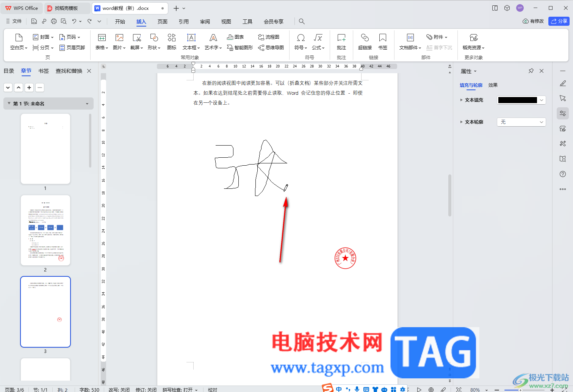Click the 分享 (Share) button
Viewport: 573px width, 392px height.
click(x=559, y=21)
